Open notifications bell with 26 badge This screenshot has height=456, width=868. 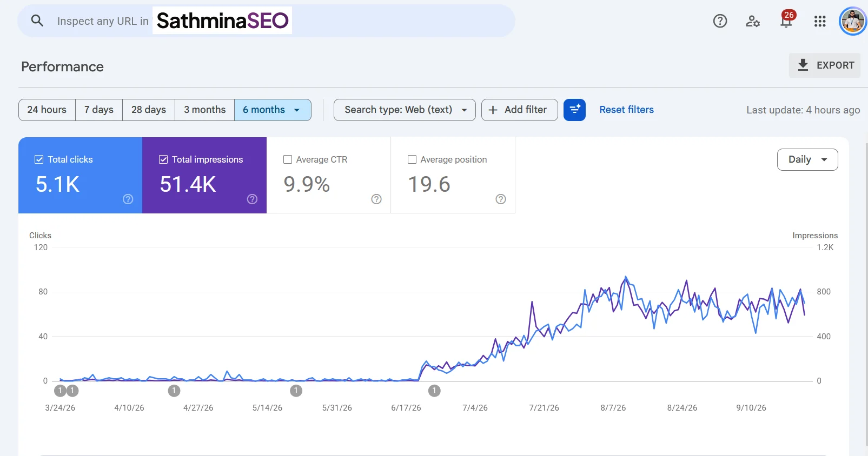pos(787,20)
